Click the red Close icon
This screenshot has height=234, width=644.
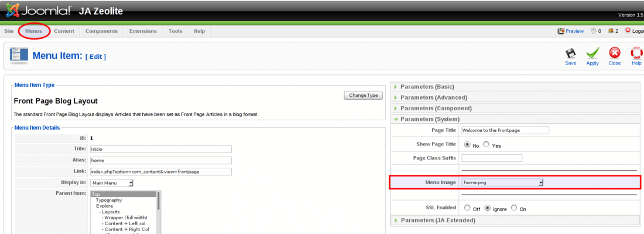point(614,53)
